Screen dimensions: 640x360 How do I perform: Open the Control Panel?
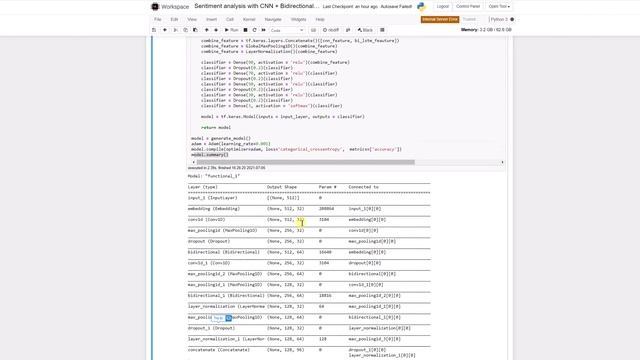468,7
